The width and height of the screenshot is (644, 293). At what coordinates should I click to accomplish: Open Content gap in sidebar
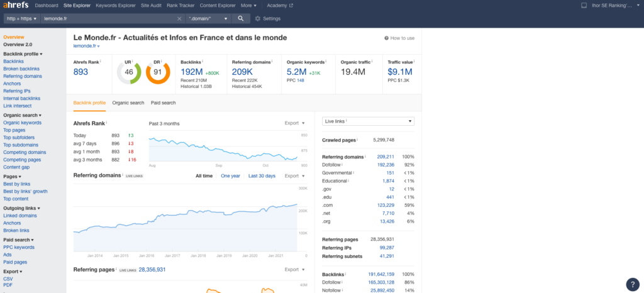16,167
